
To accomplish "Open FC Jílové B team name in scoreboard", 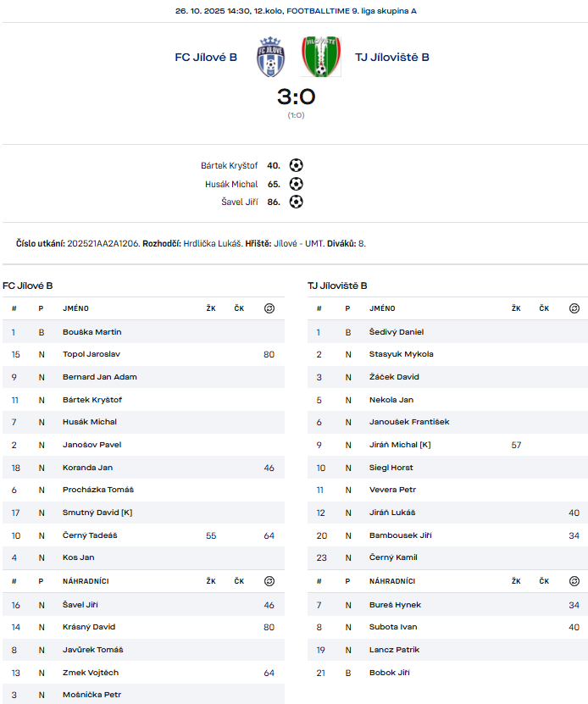I will click(206, 58).
